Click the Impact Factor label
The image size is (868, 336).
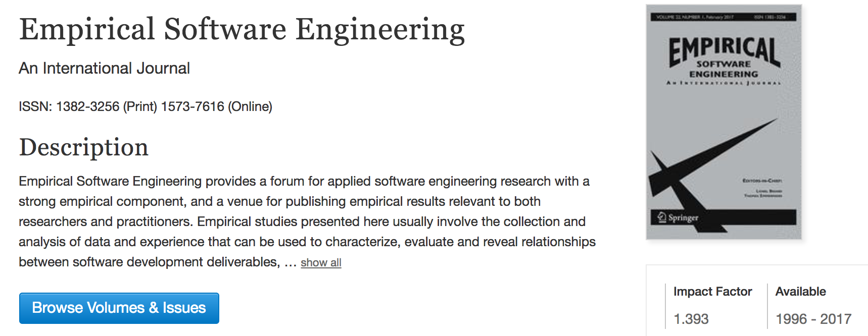(x=712, y=292)
